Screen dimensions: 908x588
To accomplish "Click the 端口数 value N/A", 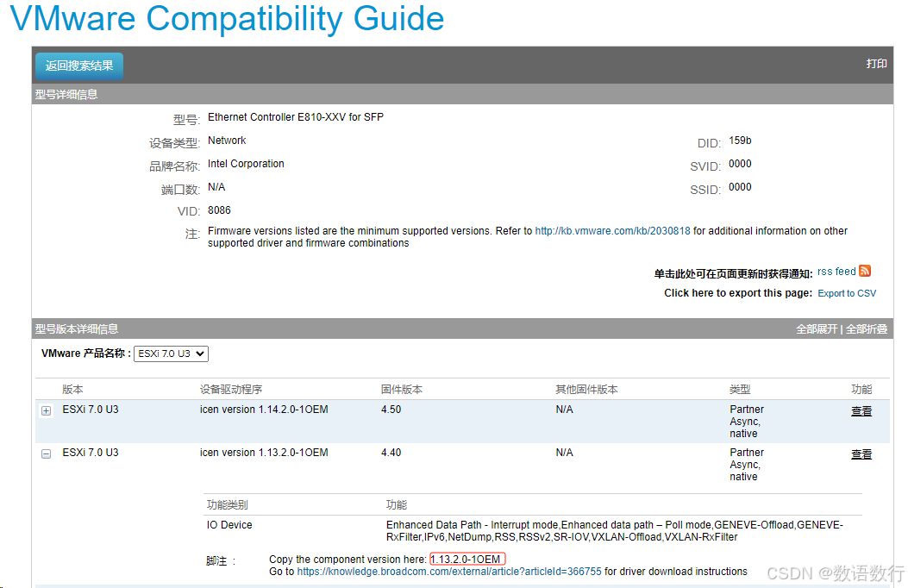I will (216, 187).
